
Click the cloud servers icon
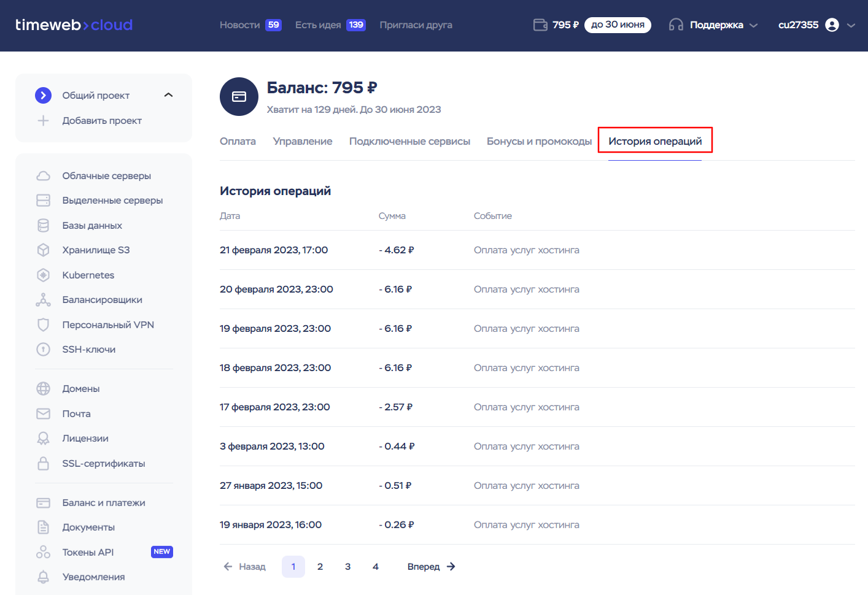pyautogui.click(x=43, y=176)
